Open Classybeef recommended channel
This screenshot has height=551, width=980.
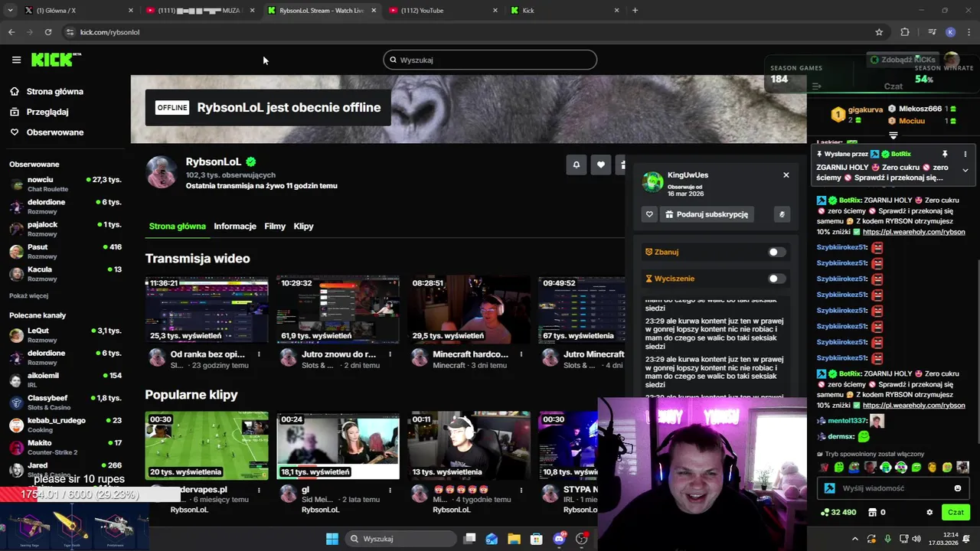pyautogui.click(x=65, y=403)
